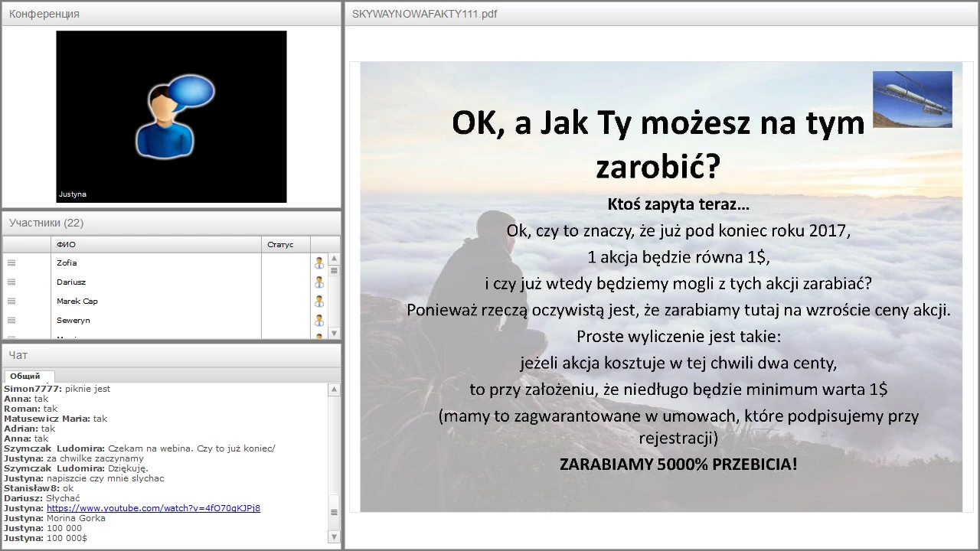Click the speaker avatar icon in the Justyna video
This screenshot has height=551, width=980.
(175, 116)
